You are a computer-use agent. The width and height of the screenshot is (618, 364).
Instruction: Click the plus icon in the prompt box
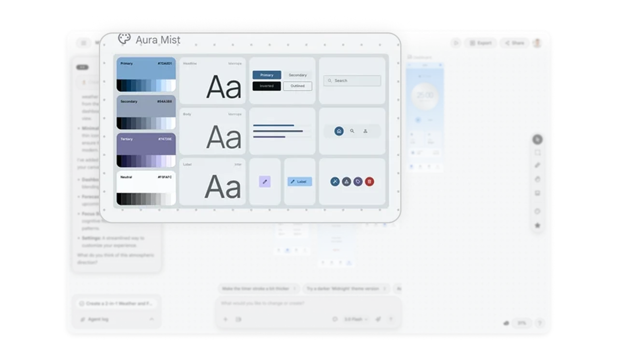[225, 319]
